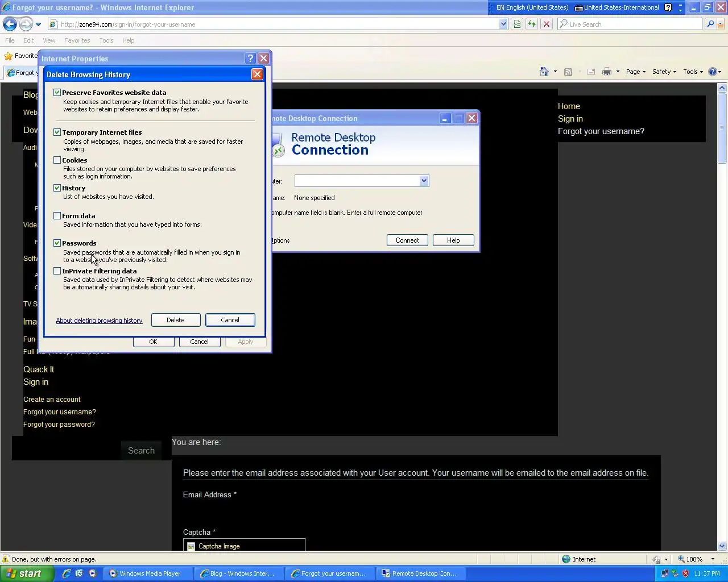The width and height of the screenshot is (728, 582).
Task: Click the Search button on webpage
Action: [x=141, y=451]
